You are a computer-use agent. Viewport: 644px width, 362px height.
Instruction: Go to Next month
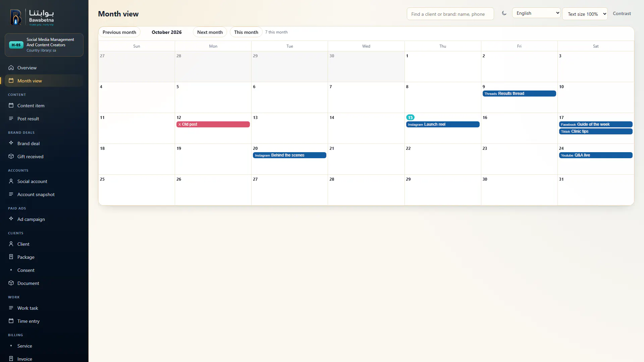tap(210, 32)
